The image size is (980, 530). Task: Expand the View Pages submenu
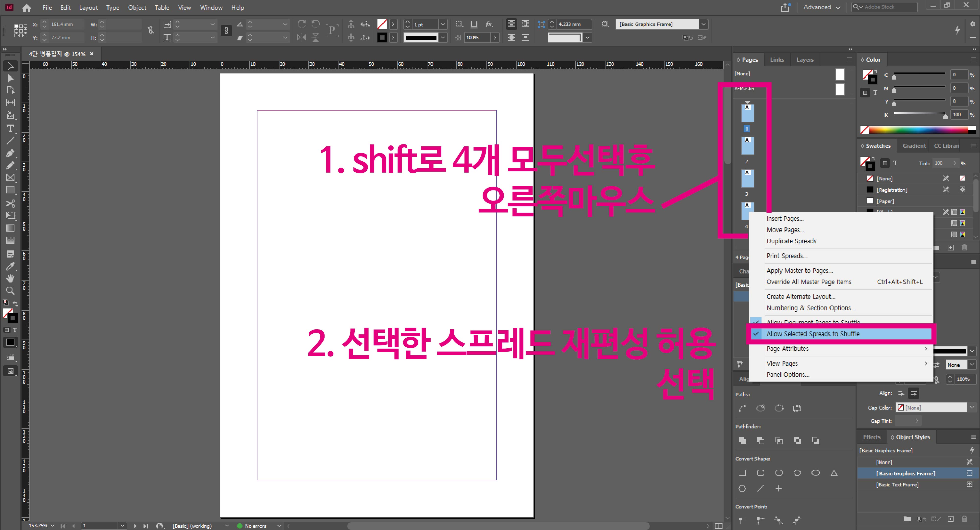click(x=841, y=364)
